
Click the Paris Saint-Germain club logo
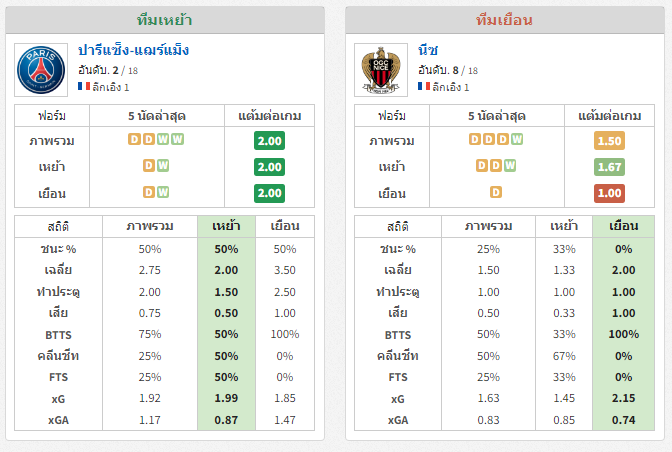click(41, 70)
